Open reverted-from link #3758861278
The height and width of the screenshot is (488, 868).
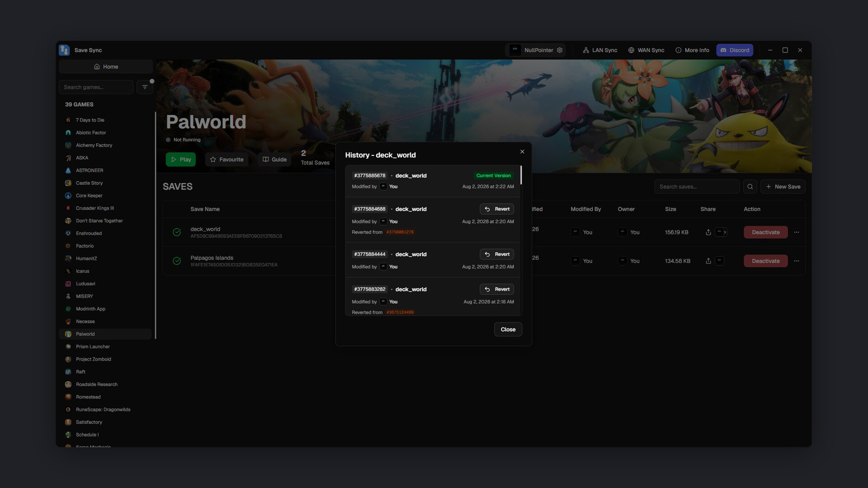point(400,232)
